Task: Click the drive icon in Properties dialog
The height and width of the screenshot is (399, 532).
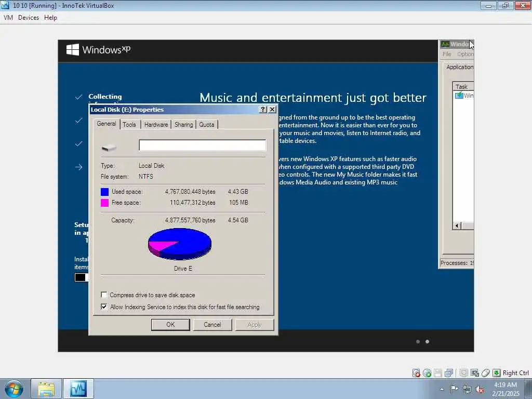Action: pyautogui.click(x=109, y=147)
